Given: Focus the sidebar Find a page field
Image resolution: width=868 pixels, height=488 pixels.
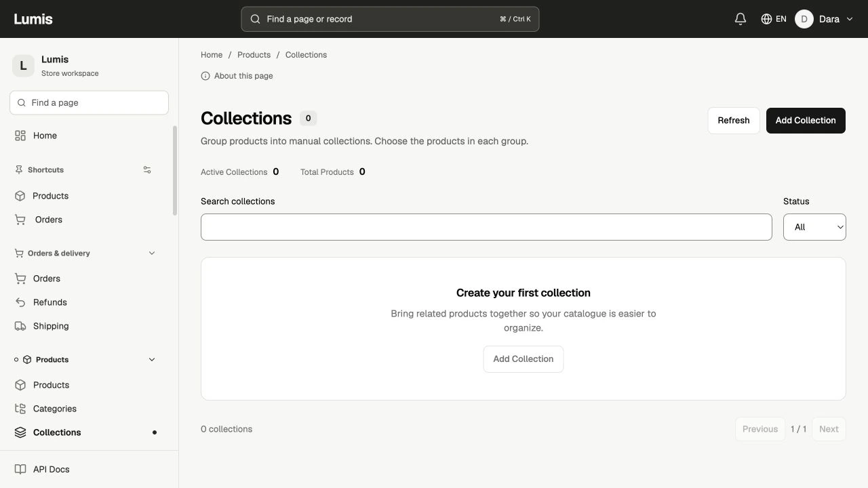Looking at the screenshot, I should pos(89,103).
